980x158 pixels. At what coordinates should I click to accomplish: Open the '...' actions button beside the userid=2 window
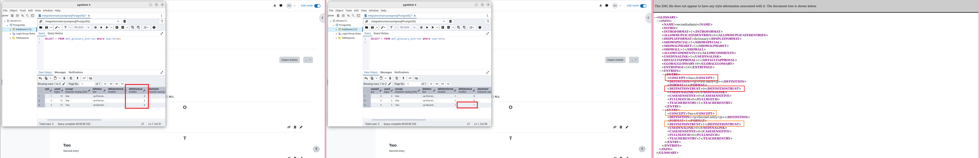tap(634, 60)
